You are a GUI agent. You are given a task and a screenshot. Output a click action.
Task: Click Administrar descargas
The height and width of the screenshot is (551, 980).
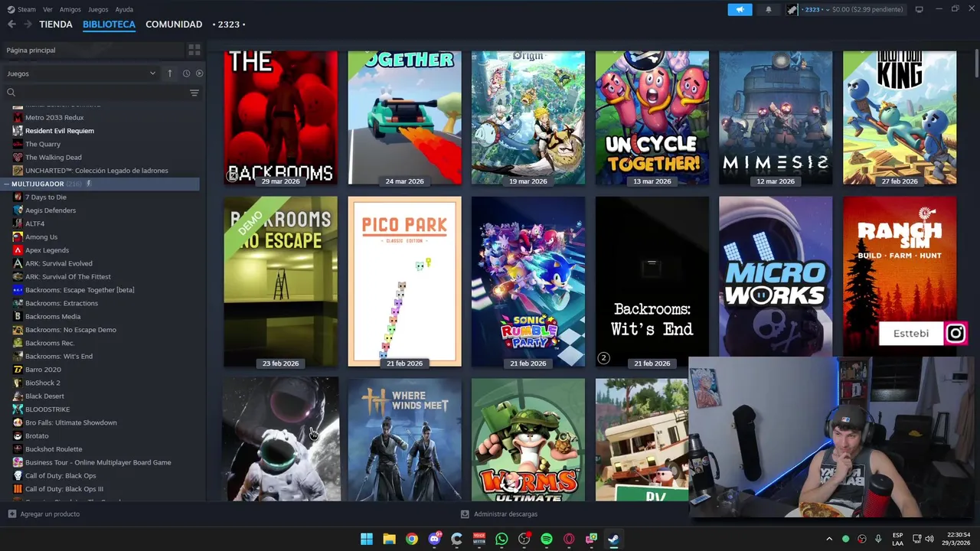(505, 514)
